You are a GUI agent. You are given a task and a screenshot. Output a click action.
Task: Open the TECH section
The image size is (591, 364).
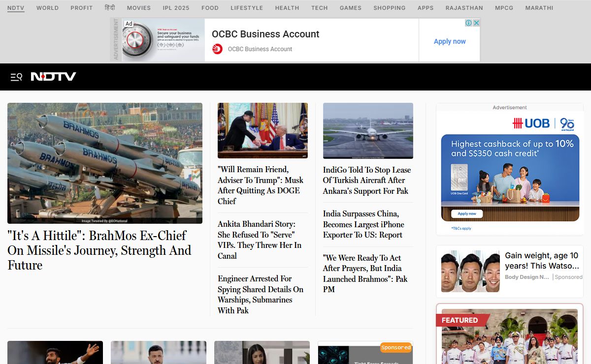[x=320, y=8]
